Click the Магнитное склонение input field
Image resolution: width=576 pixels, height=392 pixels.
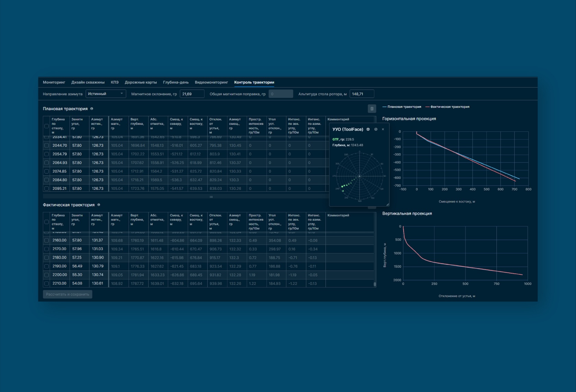(192, 94)
